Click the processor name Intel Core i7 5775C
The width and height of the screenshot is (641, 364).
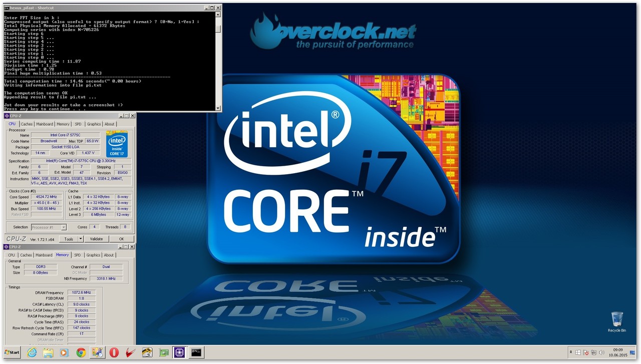[x=67, y=135]
